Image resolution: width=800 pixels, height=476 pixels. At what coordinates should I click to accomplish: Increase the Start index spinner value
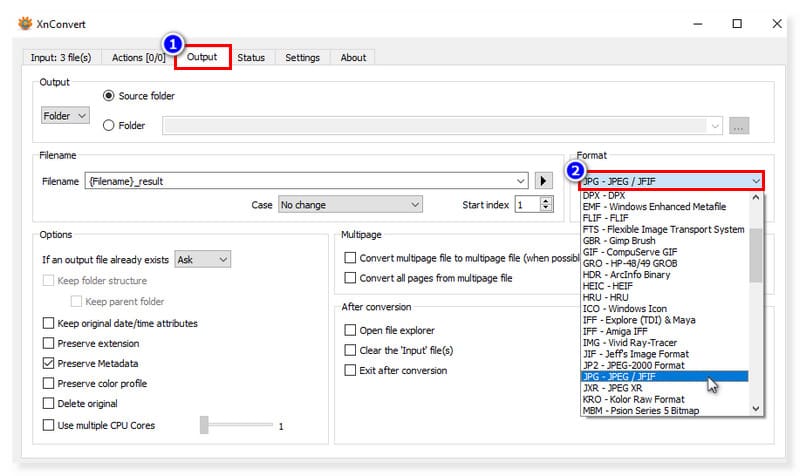tap(546, 200)
